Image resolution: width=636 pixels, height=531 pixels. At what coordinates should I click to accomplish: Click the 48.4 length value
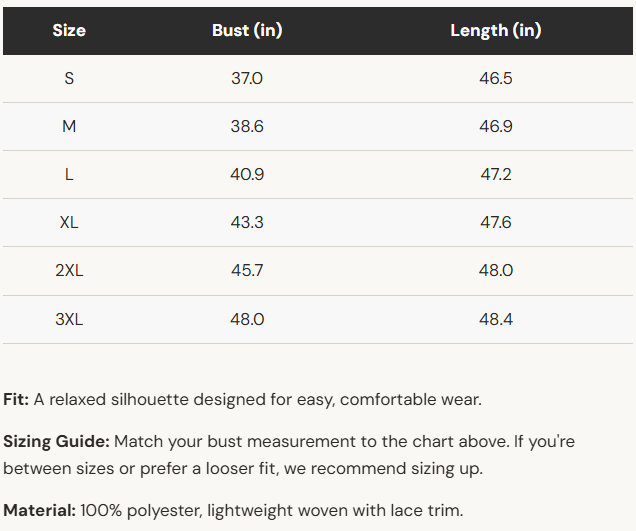pos(496,319)
